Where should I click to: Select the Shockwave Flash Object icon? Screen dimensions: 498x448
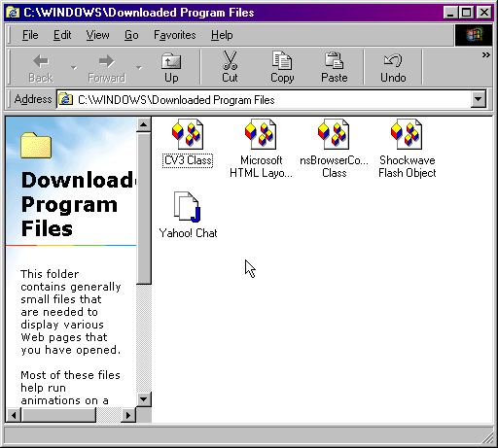[407, 134]
